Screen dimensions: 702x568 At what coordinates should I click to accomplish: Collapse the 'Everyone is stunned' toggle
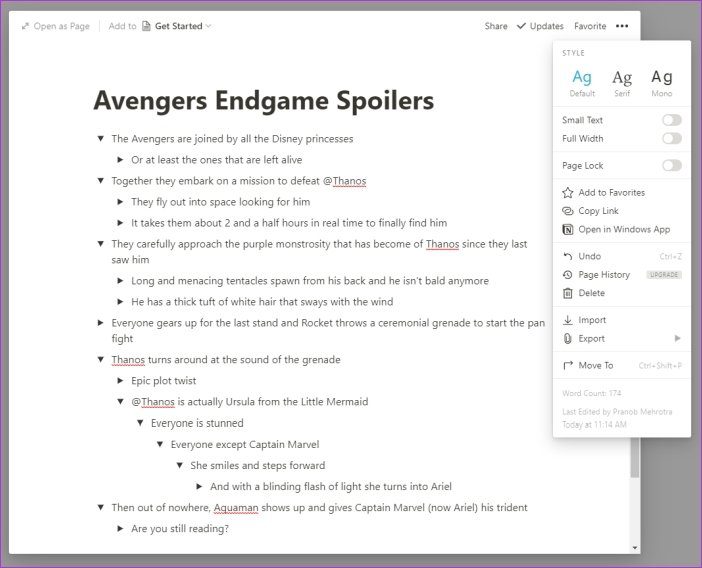(140, 423)
